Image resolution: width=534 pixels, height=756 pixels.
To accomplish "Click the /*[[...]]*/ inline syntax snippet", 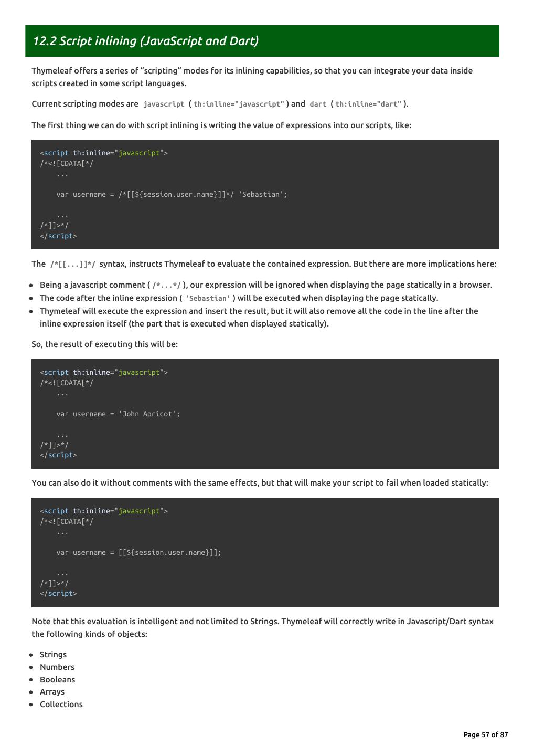I will [x=73, y=264].
